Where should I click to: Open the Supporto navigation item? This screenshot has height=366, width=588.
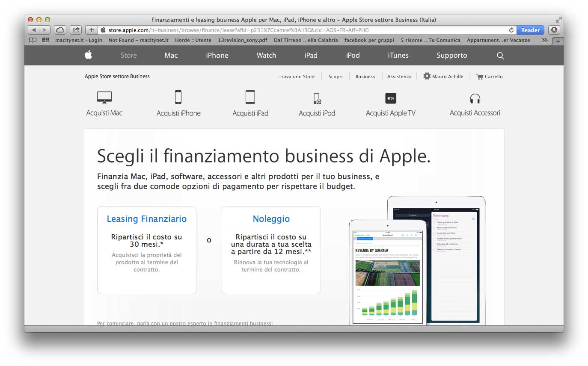click(452, 55)
